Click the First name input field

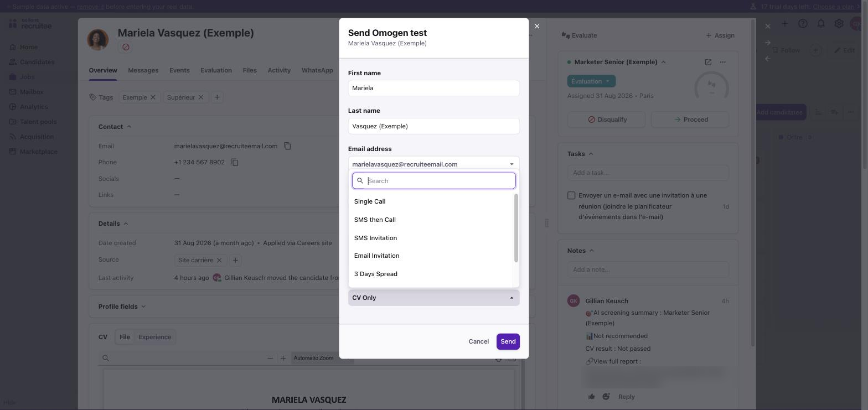(x=433, y=88)
